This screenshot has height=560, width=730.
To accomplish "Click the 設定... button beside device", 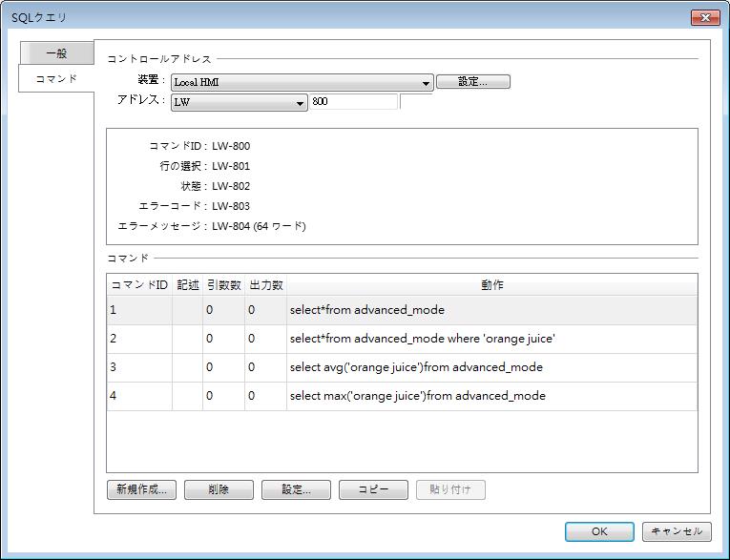I will [x=473, y=82].
